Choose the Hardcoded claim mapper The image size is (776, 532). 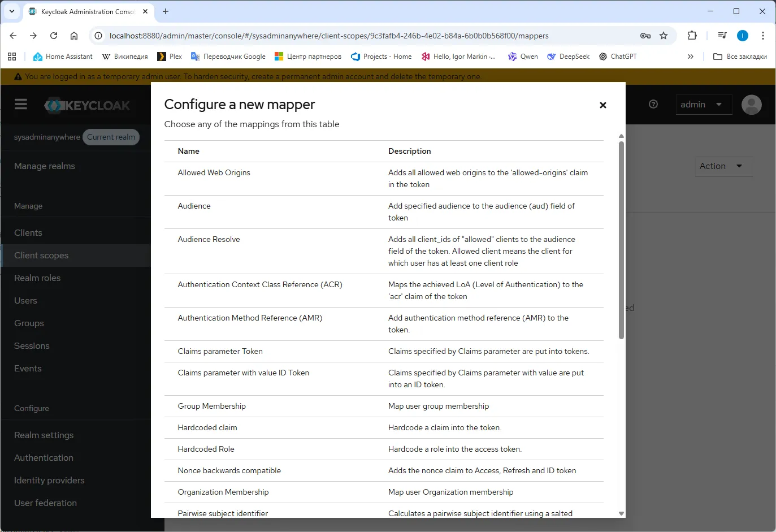pyautogui.click(x=207, y=427)
